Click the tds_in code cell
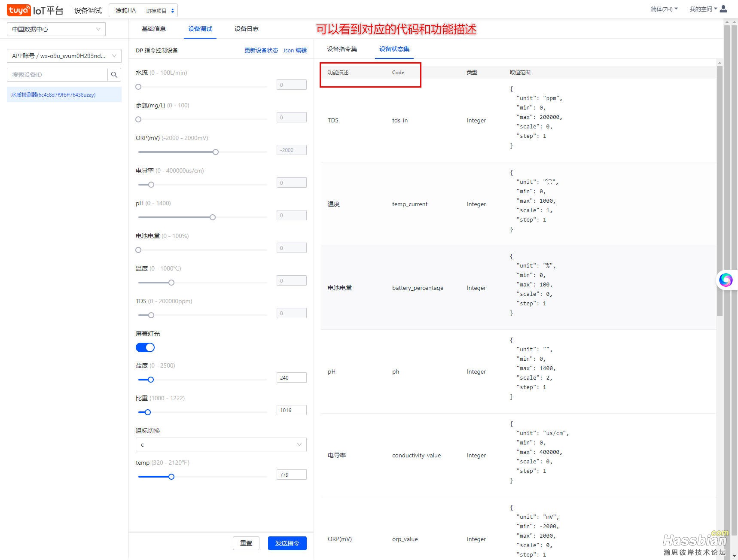The image size is (738, 560). point(400,120)
